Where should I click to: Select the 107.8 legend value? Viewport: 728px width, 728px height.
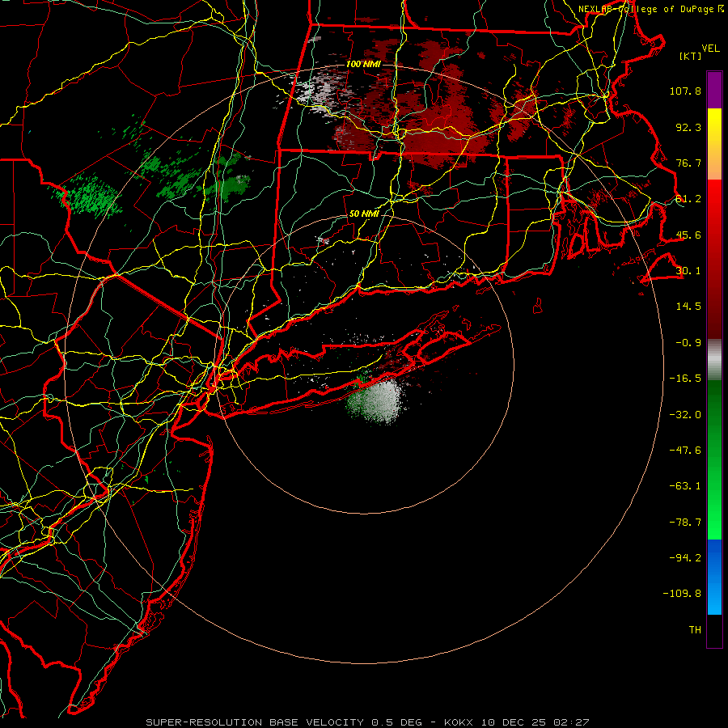pos(685,91)
